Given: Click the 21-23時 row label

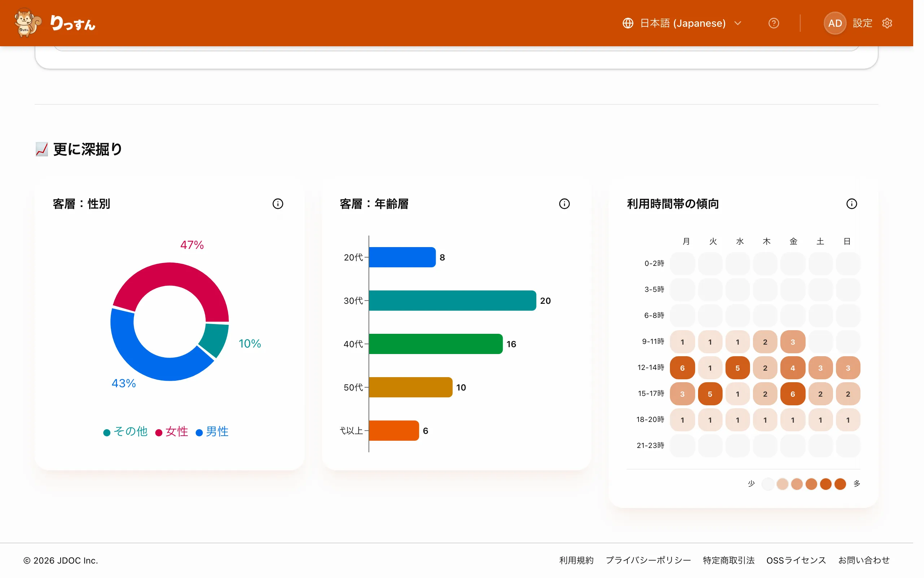Looking at the screenshot, I should 650,445.
